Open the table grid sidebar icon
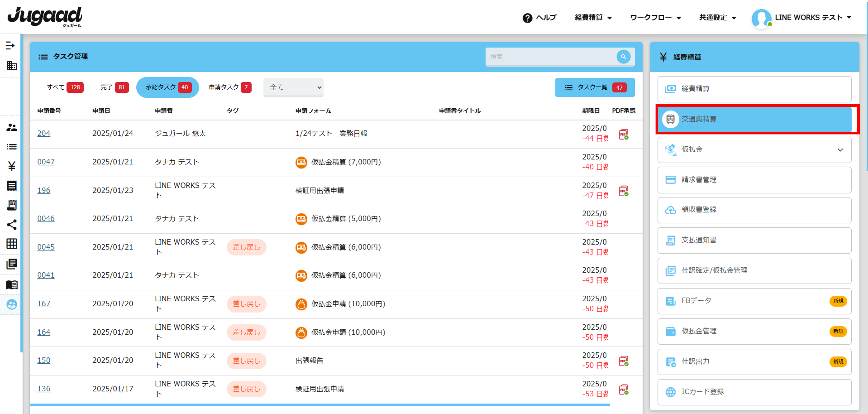 (11, 244)
